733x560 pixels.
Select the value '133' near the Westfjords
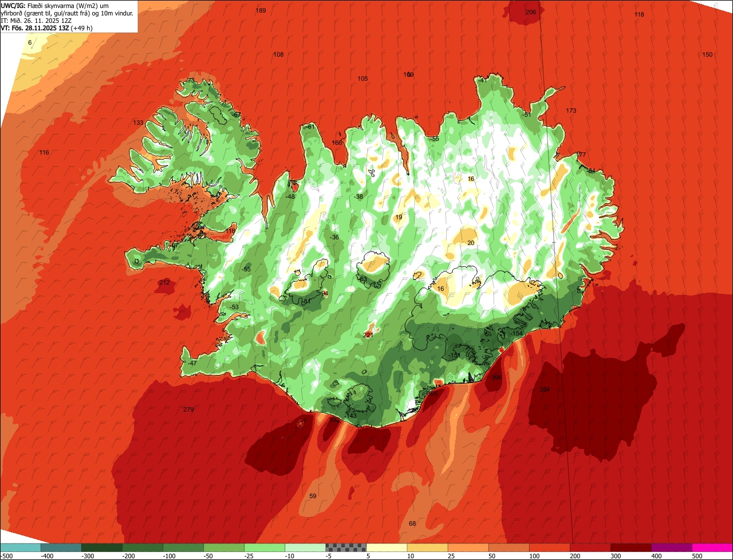tap(138, 123)
